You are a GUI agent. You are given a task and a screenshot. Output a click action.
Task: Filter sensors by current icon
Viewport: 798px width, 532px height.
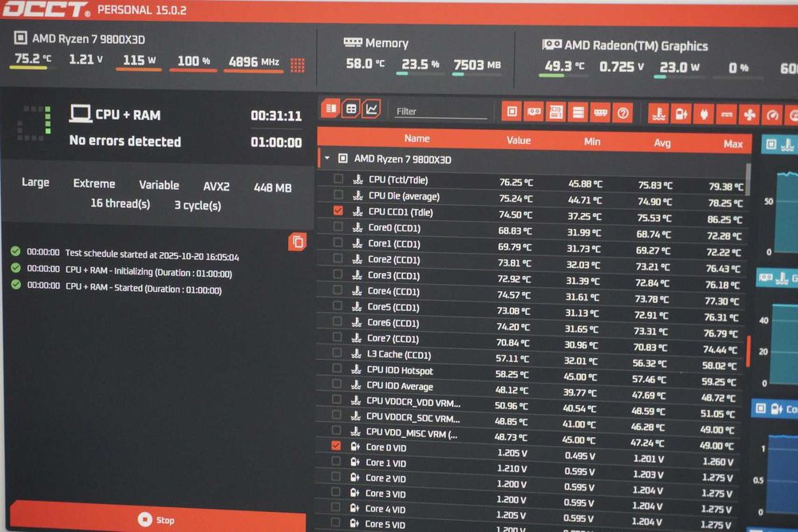[727, 116]
